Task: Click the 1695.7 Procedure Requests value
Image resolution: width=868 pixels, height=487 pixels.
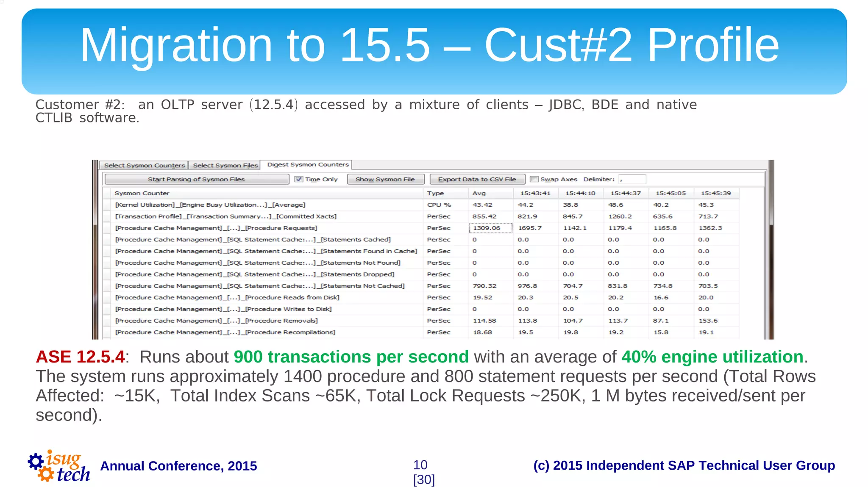Action: point(536,228)
